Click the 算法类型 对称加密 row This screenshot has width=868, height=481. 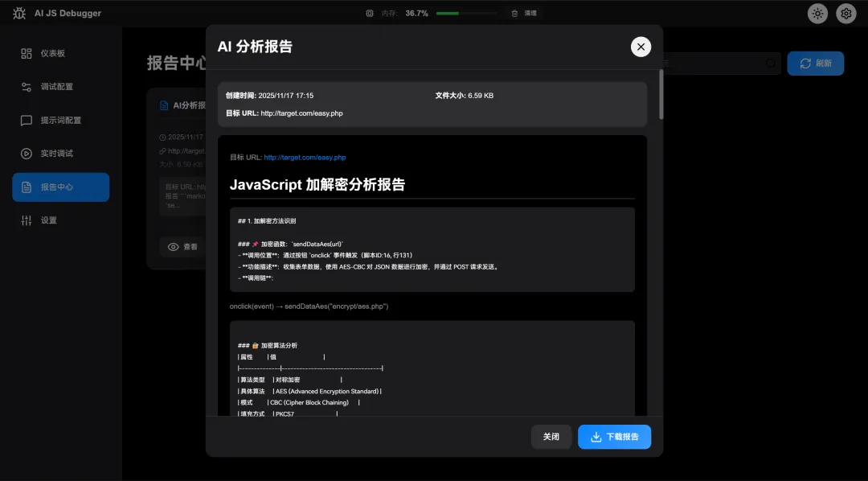(x=290, y=380)
